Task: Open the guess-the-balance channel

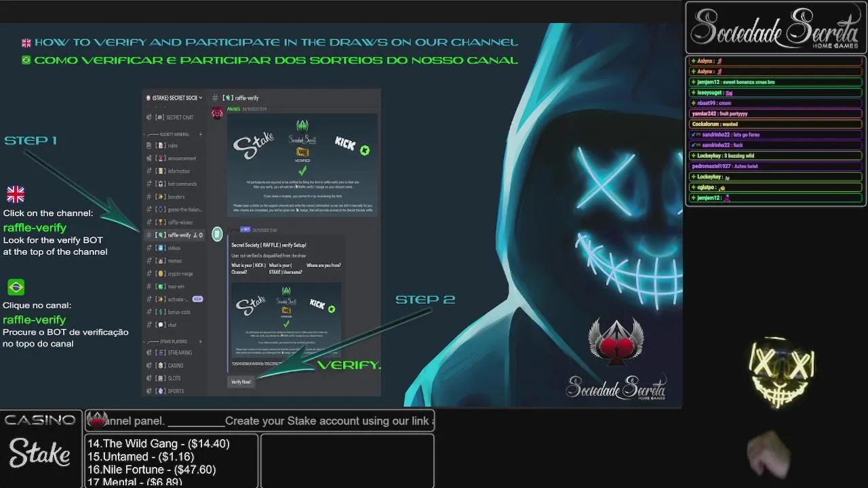Action: pyautogui.click(x=174, y=210)
